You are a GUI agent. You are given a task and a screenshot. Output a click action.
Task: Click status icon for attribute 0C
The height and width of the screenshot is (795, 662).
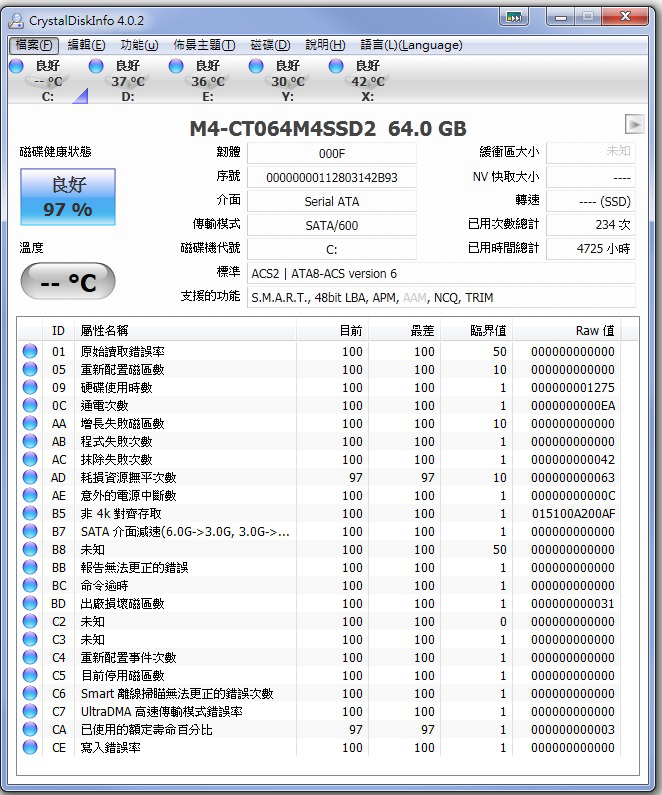pos(30,405)
